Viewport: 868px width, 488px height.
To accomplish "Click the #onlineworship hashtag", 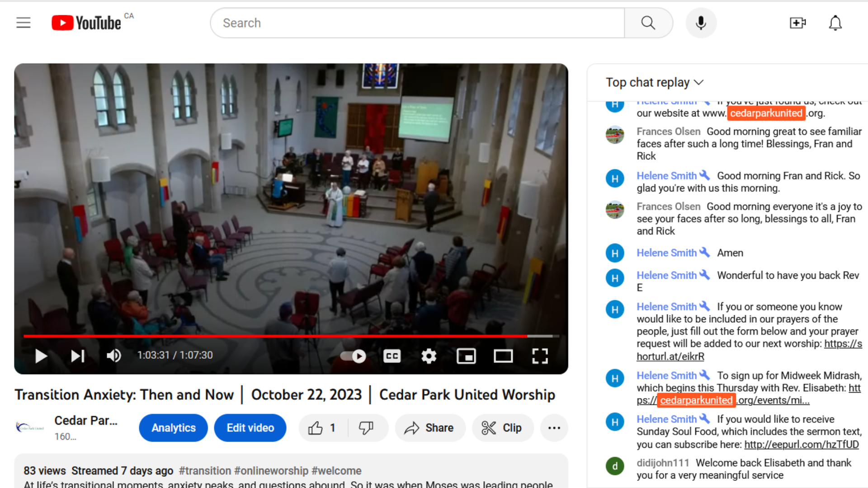I will pyautogui.click(x=271, y=471).
